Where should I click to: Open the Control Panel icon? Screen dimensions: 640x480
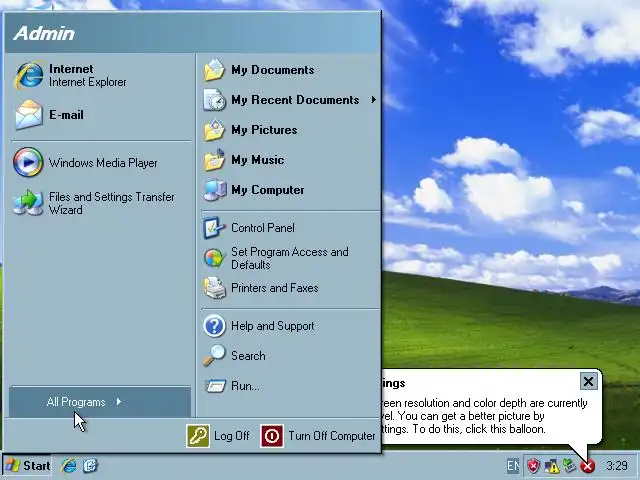click(214, 228)
